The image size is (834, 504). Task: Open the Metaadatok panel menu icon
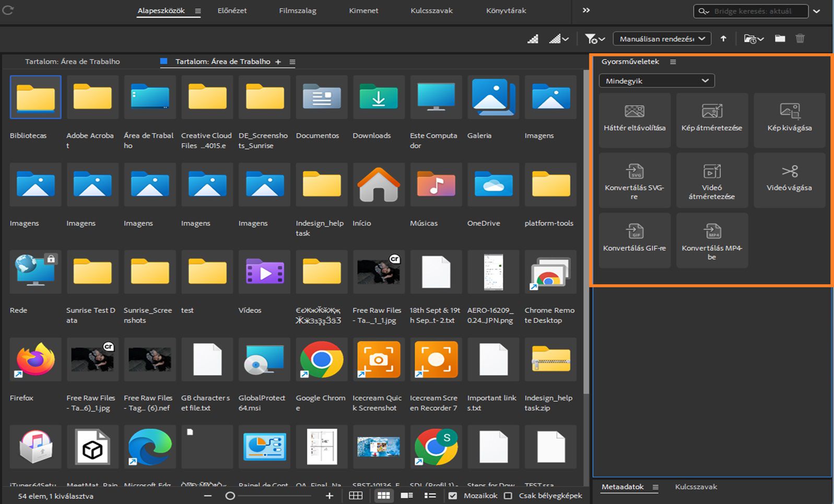point(655,487)
